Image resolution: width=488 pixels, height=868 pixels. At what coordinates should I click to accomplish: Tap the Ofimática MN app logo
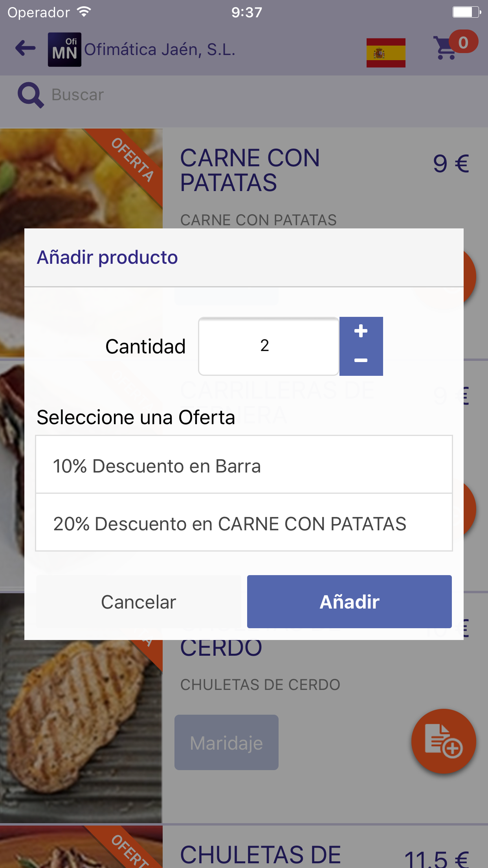(65, 48)
